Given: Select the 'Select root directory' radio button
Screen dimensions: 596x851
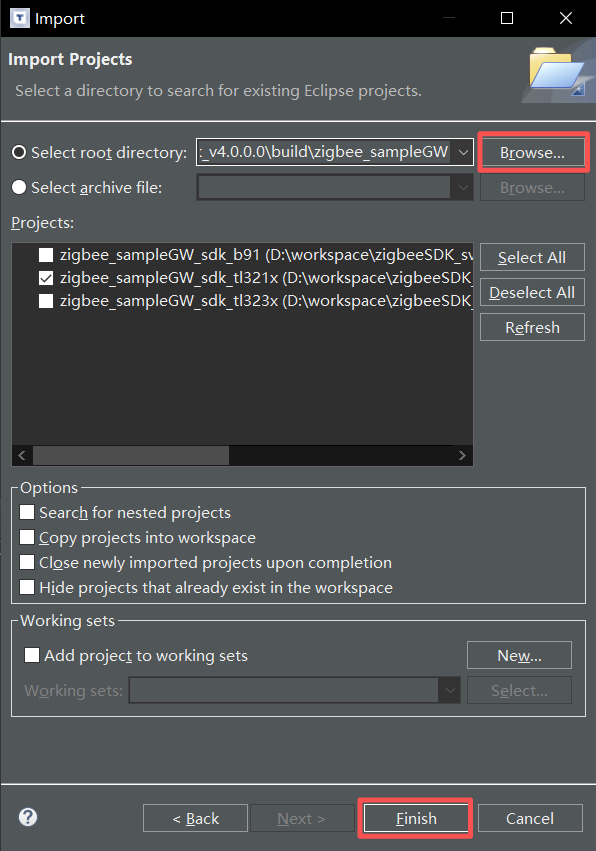Looking at the screenshot, I should coord(19,153).
